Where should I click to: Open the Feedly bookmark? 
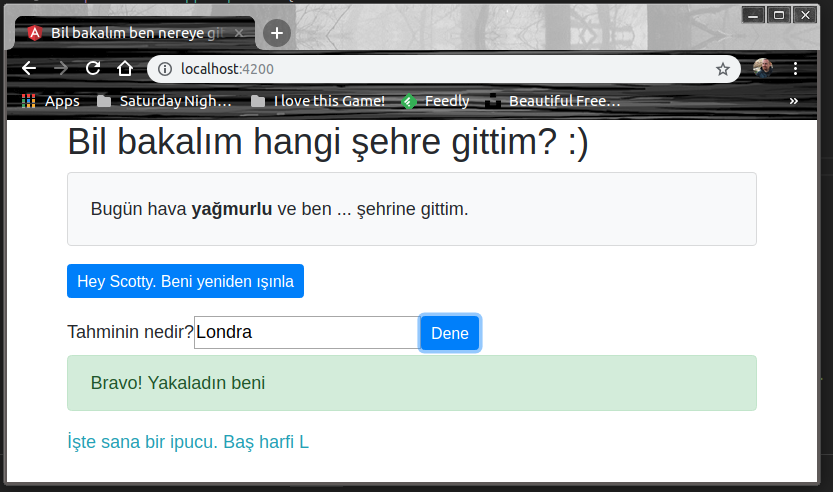435,101
